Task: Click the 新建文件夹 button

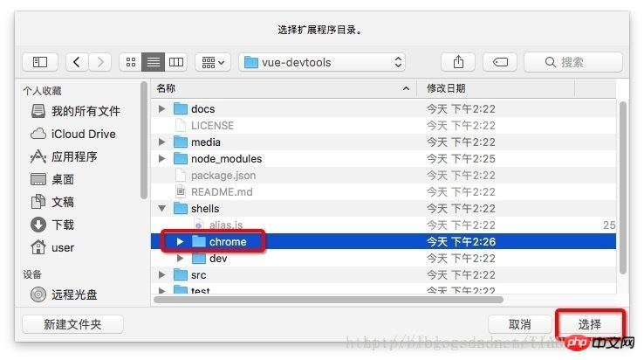Action: pos(72,325)
